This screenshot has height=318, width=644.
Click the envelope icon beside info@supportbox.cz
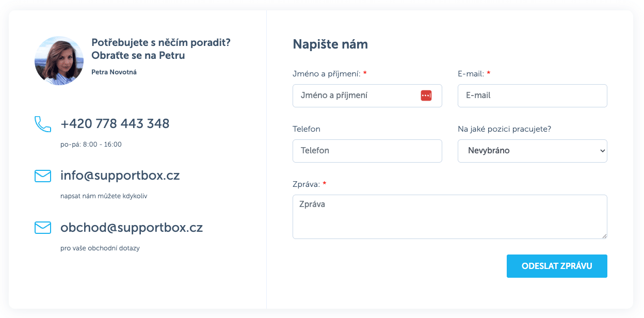43,176
